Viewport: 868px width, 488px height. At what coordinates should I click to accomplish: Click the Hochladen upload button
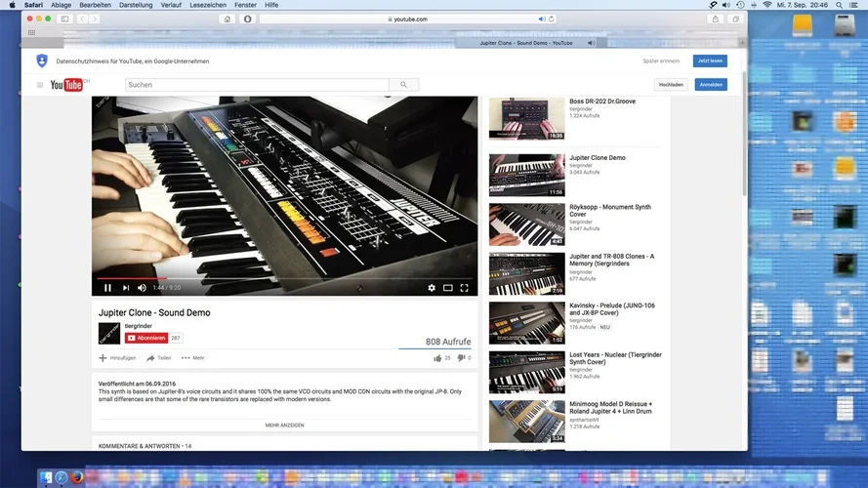click(671, 85)
